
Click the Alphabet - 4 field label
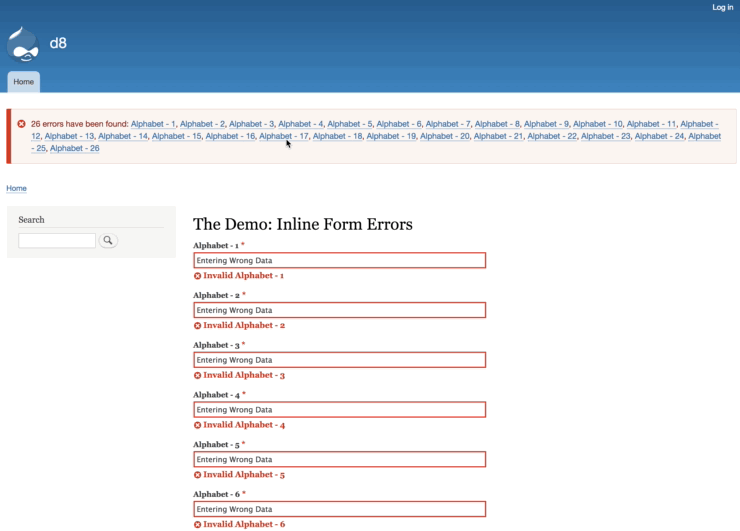(x=217, y=395)
